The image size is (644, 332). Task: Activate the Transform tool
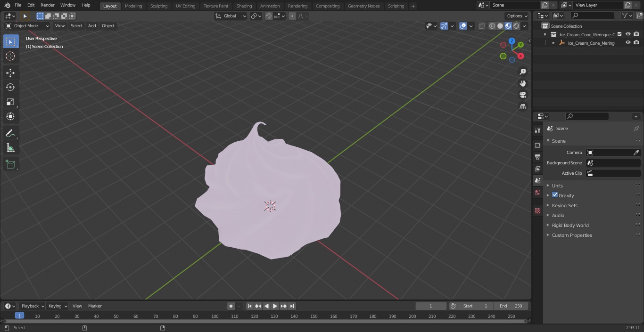10,116
